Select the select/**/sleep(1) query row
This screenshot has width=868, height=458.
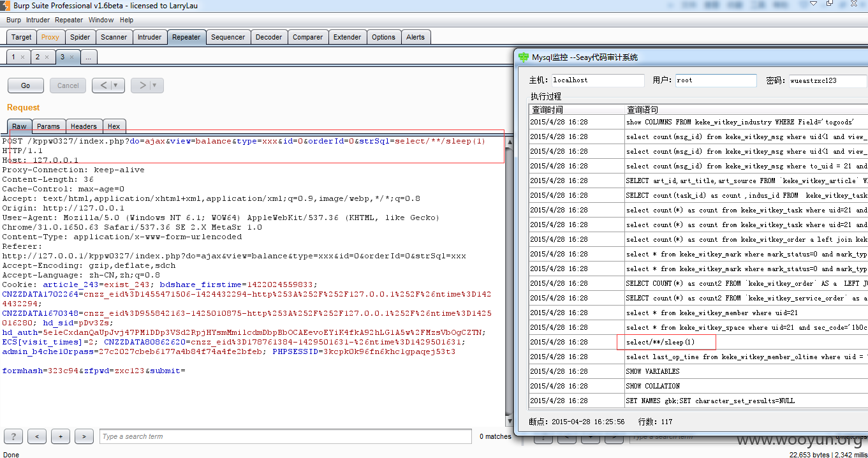click(x=698, y=342)
